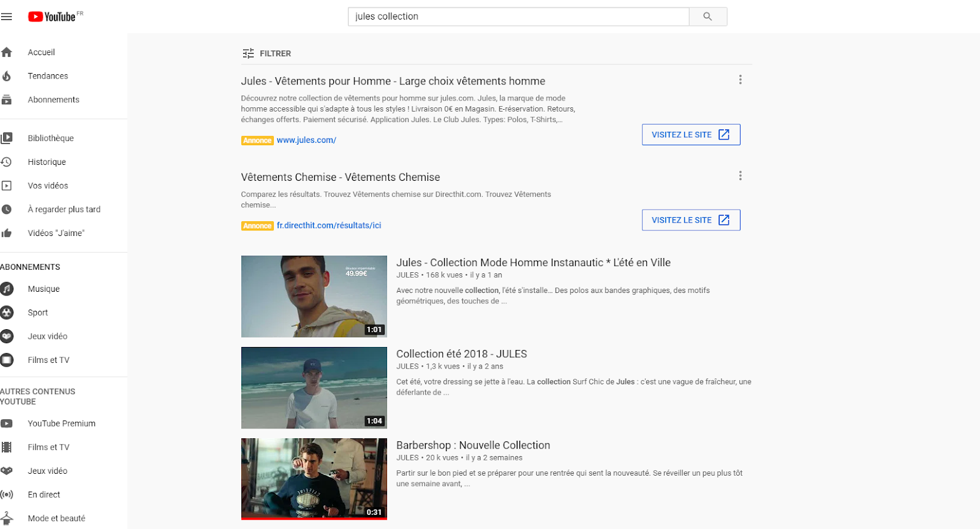
Task: Click the Visitez le site button for directhit
Action: click(x=691, y=220)
